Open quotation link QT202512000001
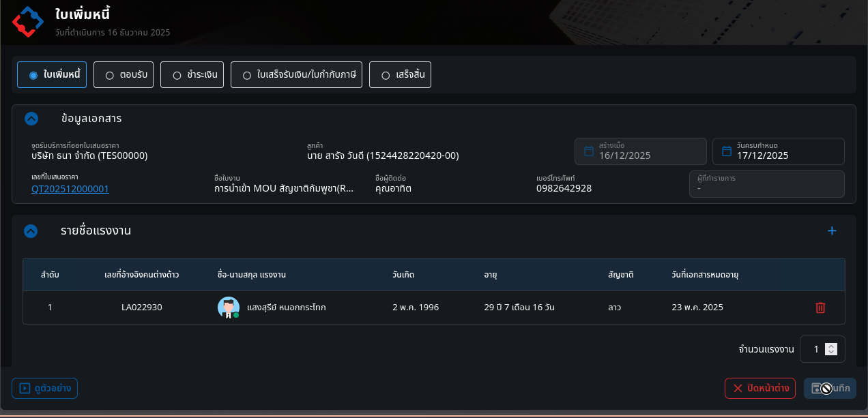Viewport: 868px width, 418px height. (70, 189)
